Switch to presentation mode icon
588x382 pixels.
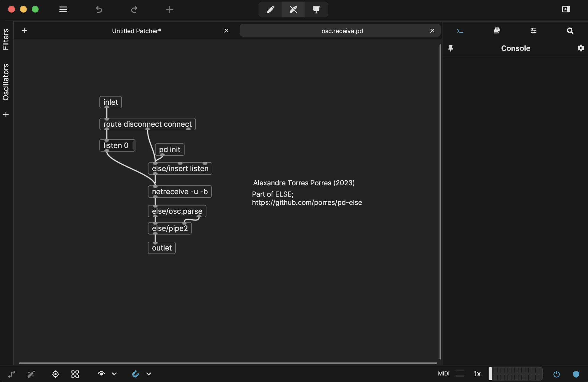click(316, 9)
